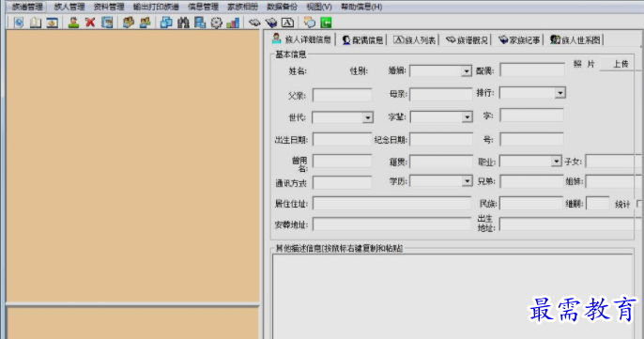Click the 上传 photo upload button
Screen dimensions: 644x339
tap(621, 64)
